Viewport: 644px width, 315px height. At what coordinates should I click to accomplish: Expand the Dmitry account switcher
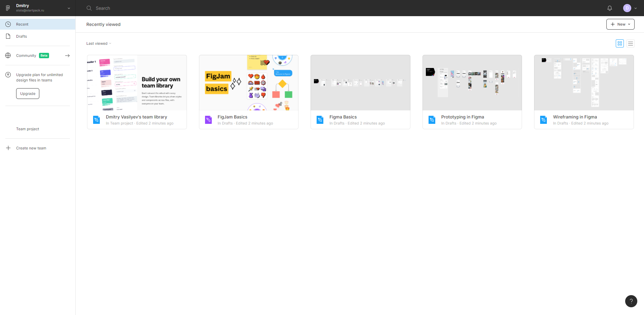point(69,8)
